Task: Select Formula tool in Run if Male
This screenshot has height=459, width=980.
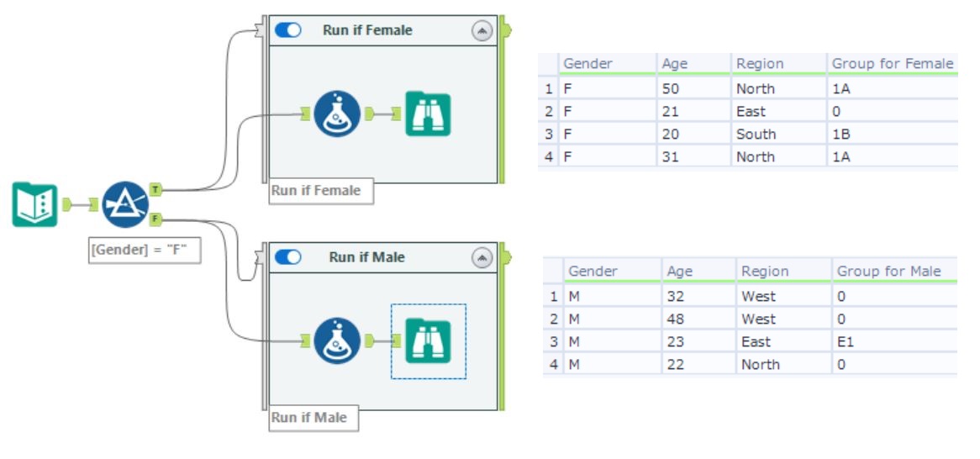Action: [x=337, y=340]
